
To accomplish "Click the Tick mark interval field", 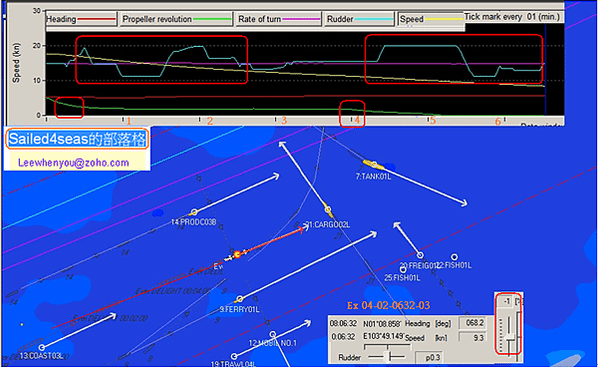I will tap(512, 17).
